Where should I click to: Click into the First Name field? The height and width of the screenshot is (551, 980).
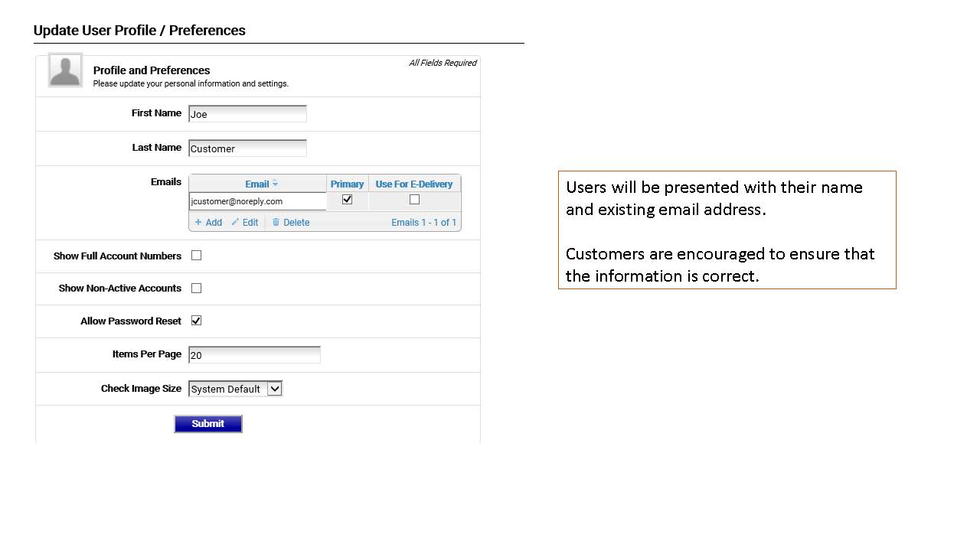(247, 114)
